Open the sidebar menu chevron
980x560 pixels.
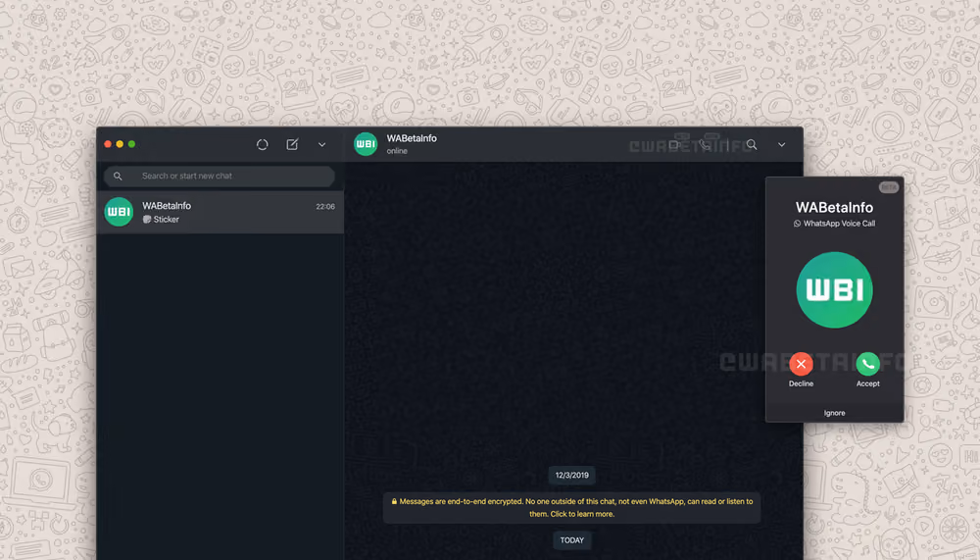point(321,144)
